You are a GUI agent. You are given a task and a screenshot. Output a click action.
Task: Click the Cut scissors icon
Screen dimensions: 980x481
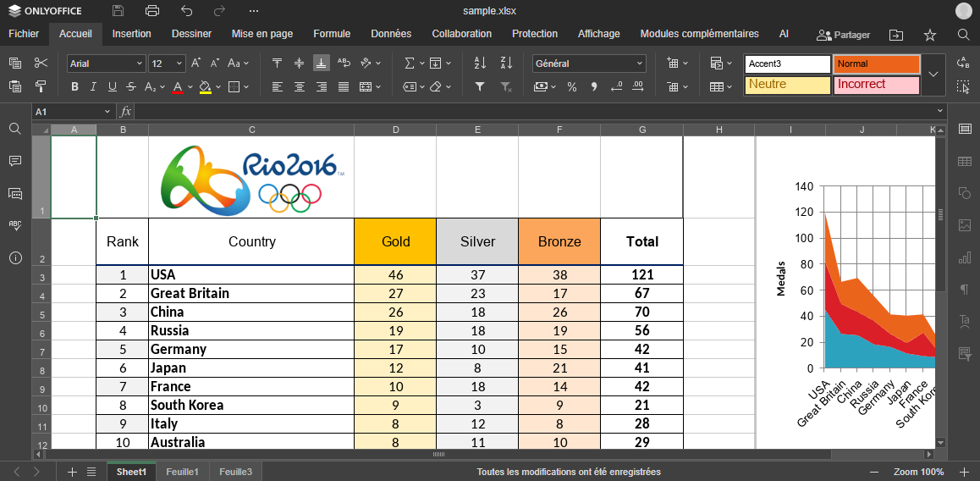click(x=41, y=64)
